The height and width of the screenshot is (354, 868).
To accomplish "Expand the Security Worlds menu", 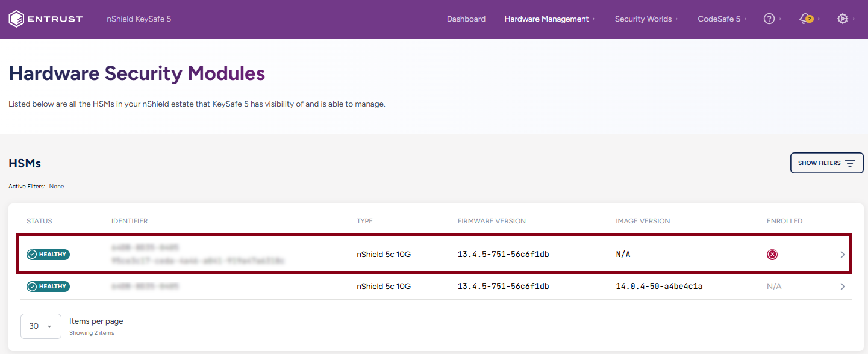I will click(x=643, y=19).
